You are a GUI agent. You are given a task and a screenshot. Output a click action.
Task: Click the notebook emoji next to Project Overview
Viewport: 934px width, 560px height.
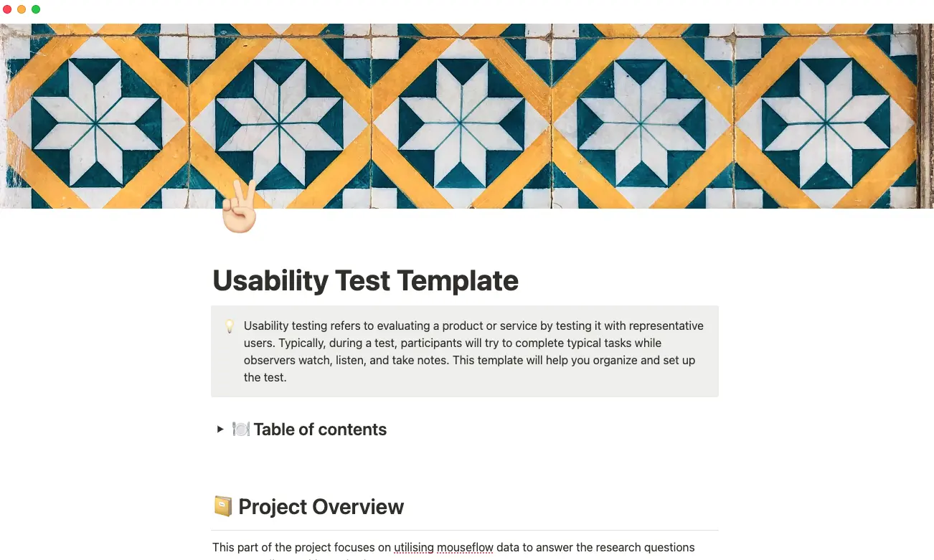(x=222, y=506)
